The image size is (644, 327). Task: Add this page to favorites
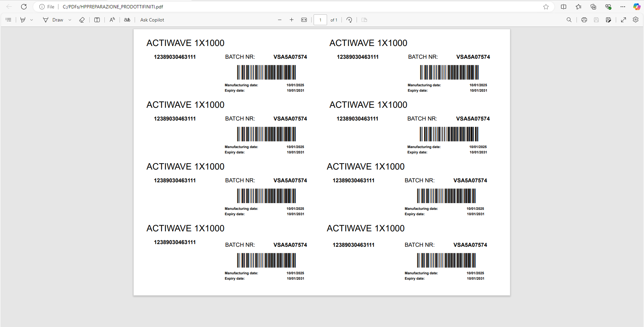[546, 7]
